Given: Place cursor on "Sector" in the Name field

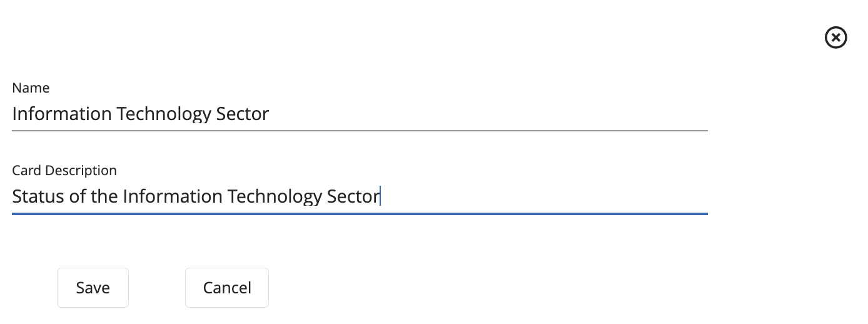Looking at the screenshot, I should (242, 114).
